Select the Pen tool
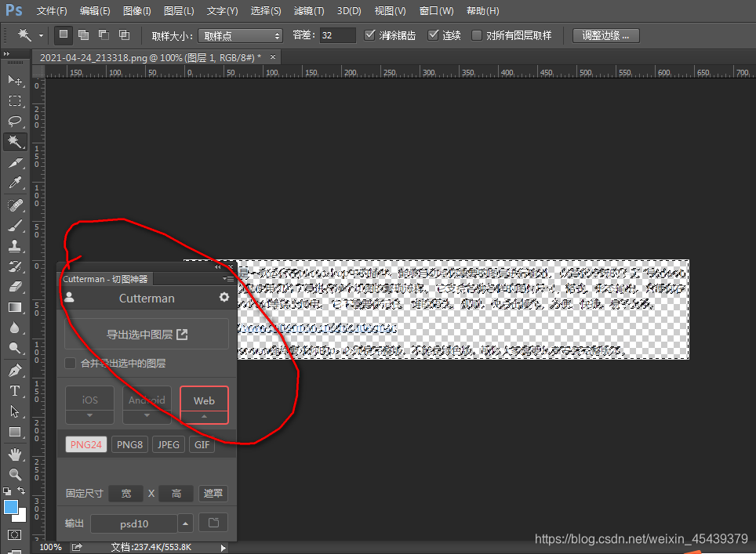 coord(15,371)
